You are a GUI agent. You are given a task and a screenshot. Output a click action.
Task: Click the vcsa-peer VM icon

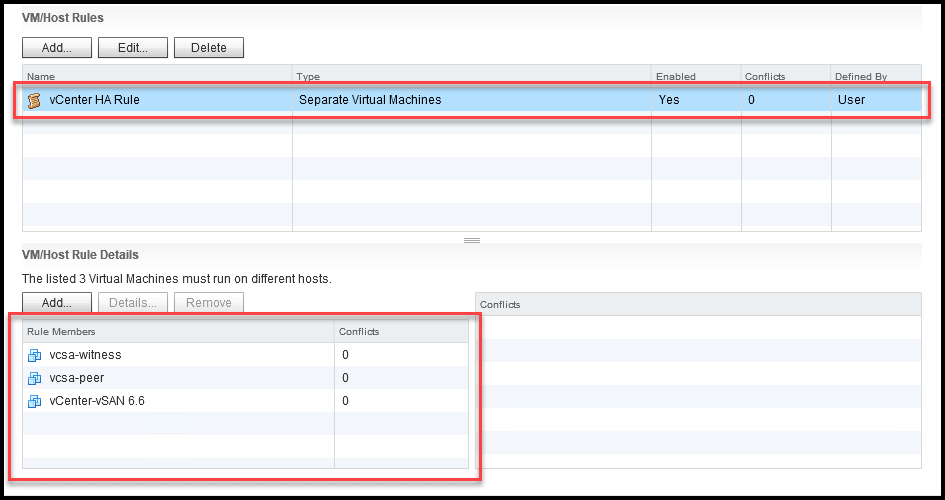point(34,378)
